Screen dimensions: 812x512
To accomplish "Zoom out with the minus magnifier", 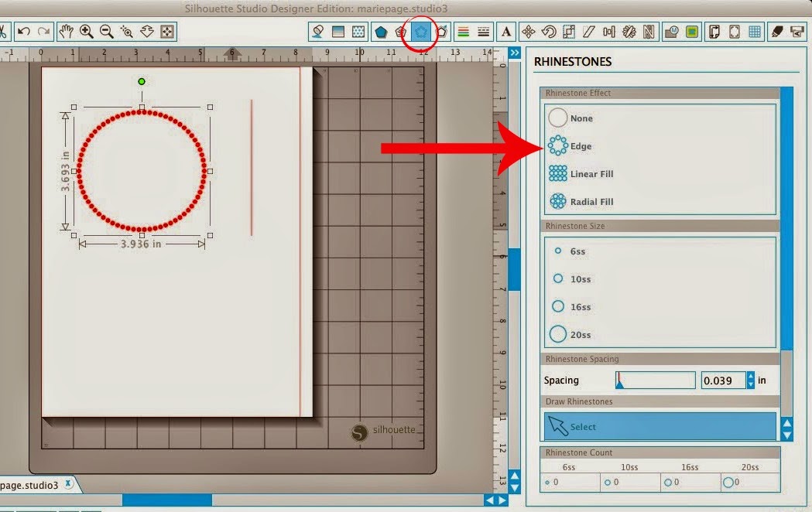I will click(x=106, y=32).
